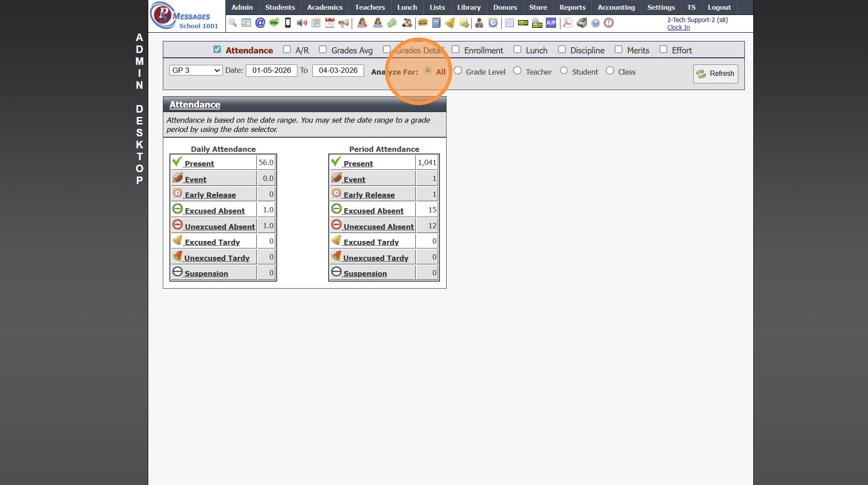Image resolution: width=868 pixels, height=485 pixels.
Task: Open the email @ icon
Action: point(260,23)
